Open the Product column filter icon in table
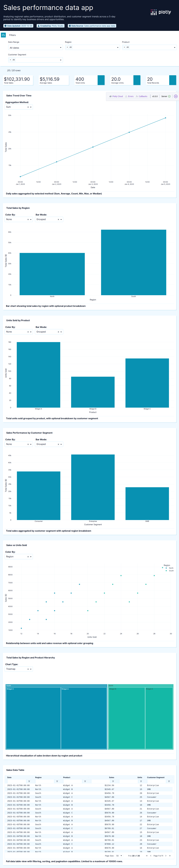 click(85, 781)
